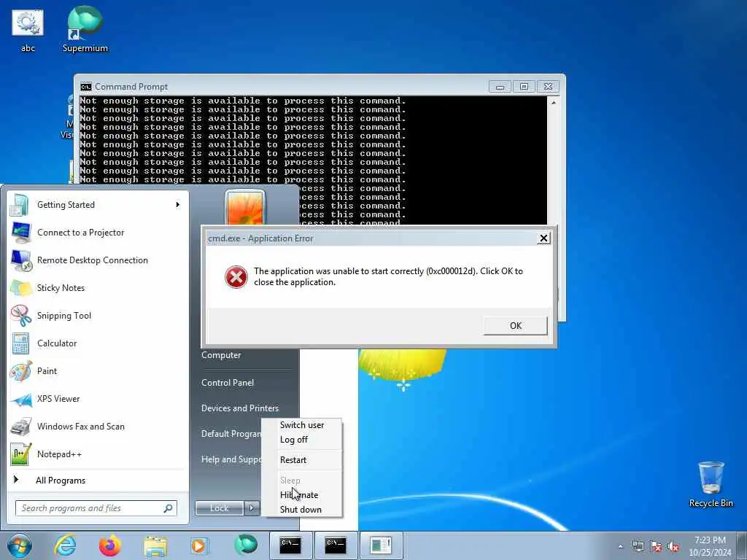Viewport: 747px width, 560px height.
Task: Open Help and Support link
Action: tap(231, 459)
